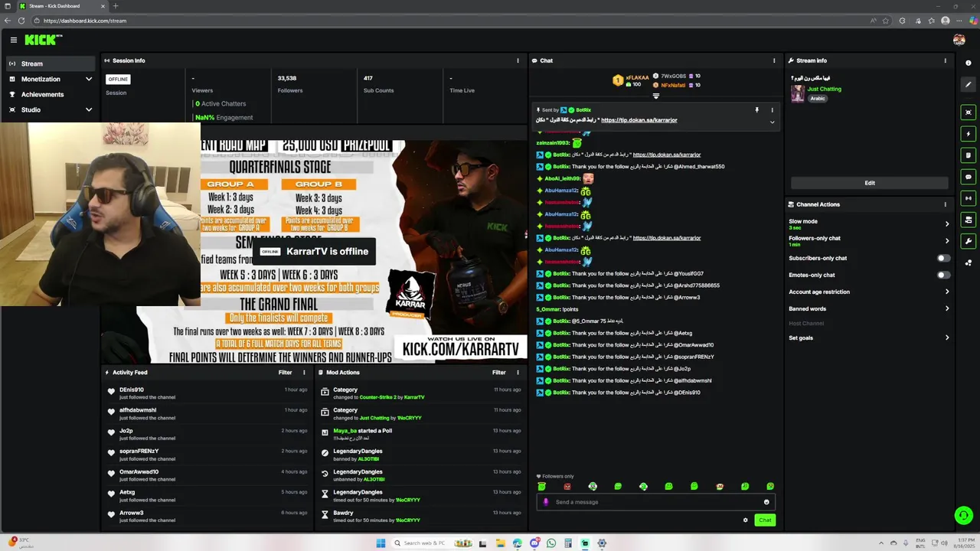Open Activity Feed Filter
This screenshot has width=980, height=551.
[x=285, y=373]
